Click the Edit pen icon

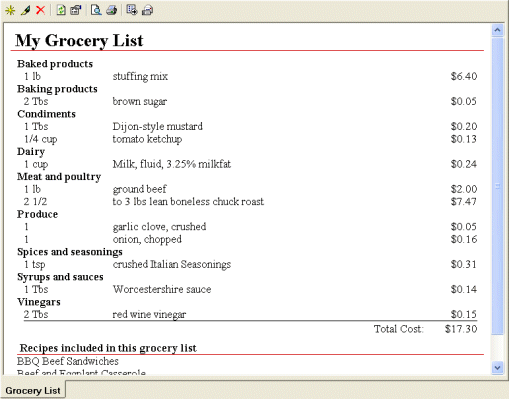[x=26, y=10]
